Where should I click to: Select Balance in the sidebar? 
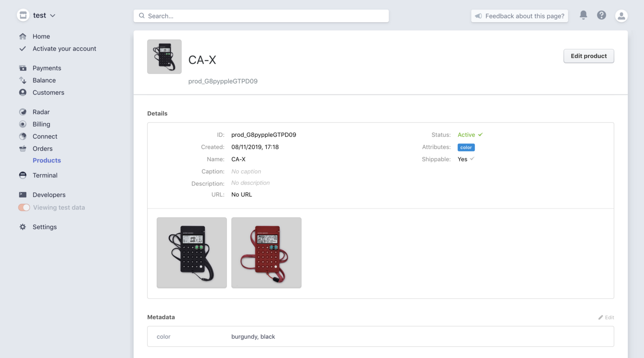(x=44, y=80)
